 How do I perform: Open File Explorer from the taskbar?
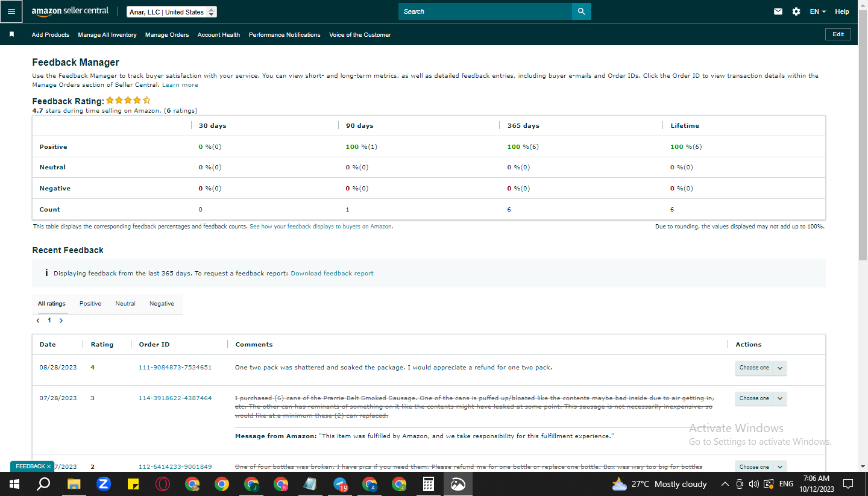74,484
